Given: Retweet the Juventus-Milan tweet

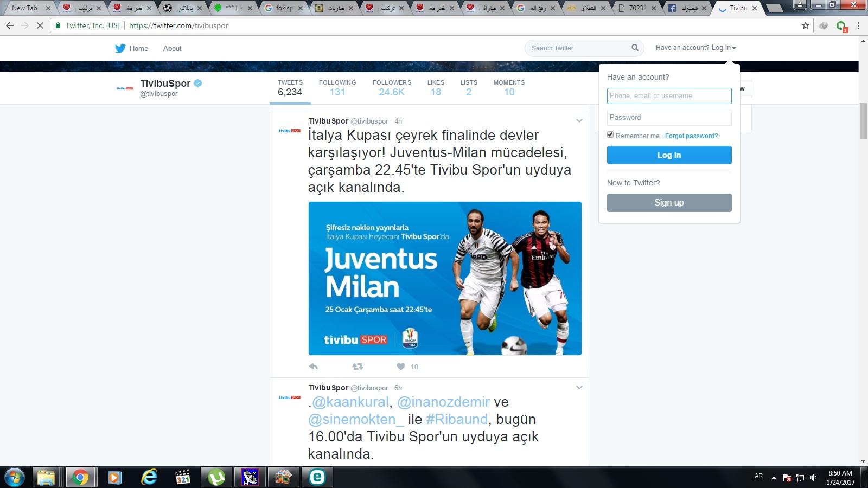Looking at the screenshot, I should pos(358,367).
